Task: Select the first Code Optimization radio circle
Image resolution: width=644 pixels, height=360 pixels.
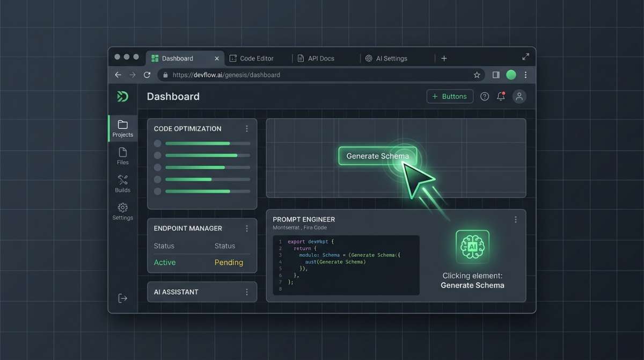Action: 158,143
